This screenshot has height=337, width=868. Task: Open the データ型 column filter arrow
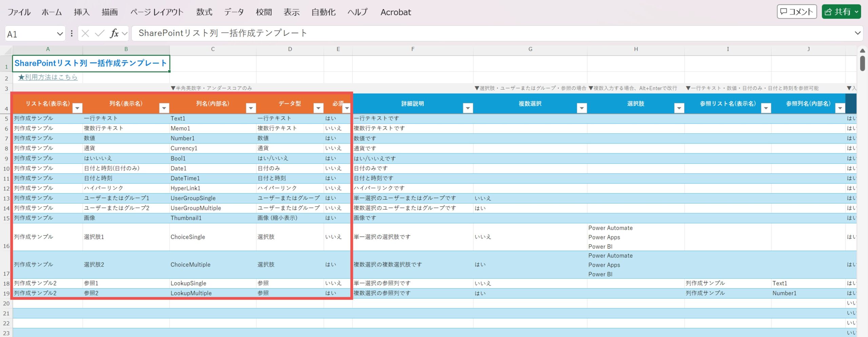coord(318,108)
